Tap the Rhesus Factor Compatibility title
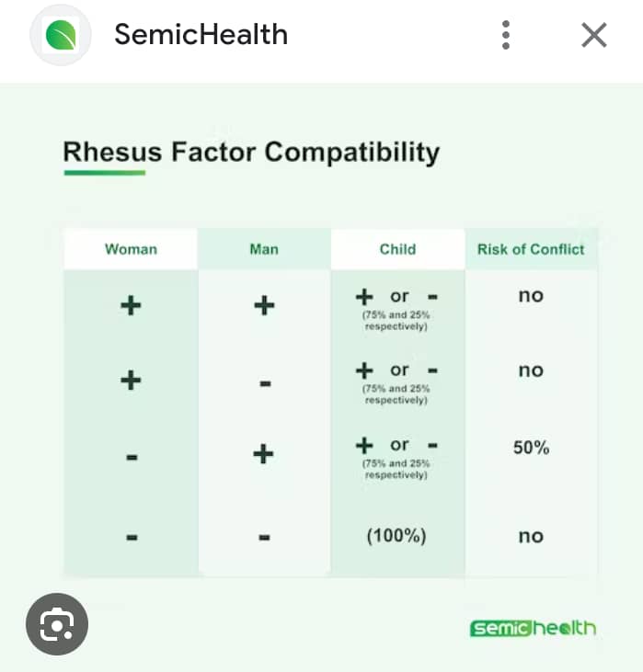643x672 pixels. pyautogui.click(x=251, y=152)
